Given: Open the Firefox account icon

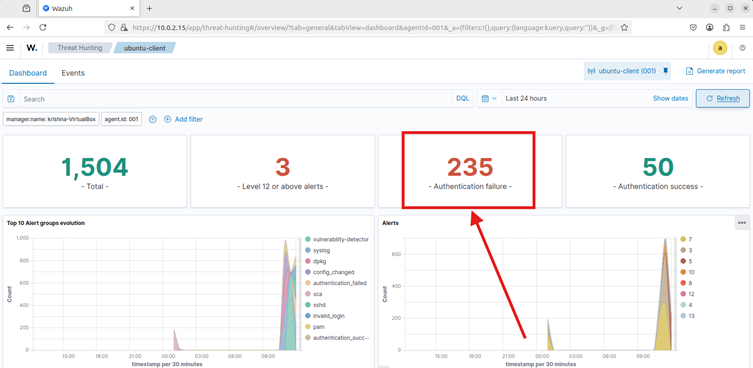Looking at the screenshot, I should pyautogui.click(x=710, y=27).
